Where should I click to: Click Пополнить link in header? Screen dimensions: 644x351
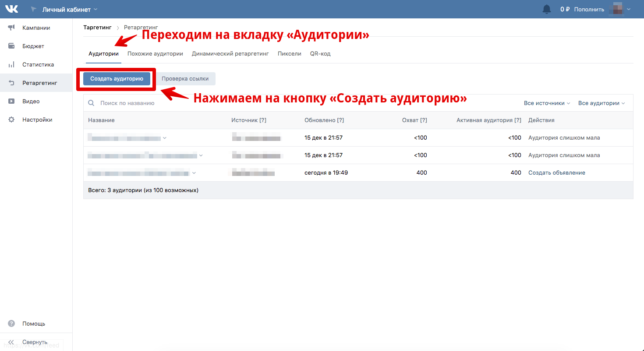[589, 9]
